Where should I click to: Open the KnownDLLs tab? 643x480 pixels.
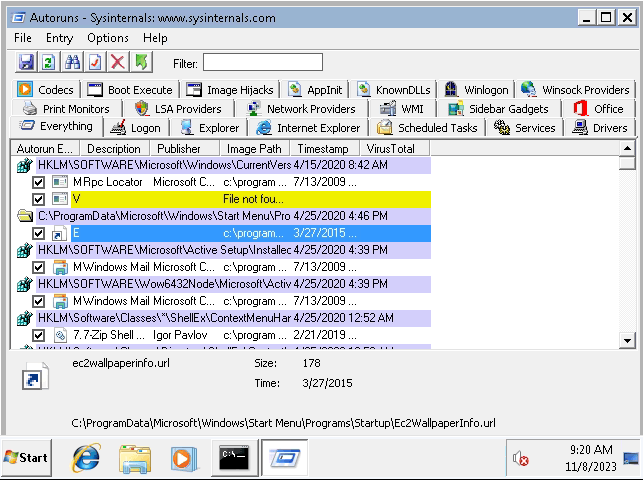coord(394,89)
